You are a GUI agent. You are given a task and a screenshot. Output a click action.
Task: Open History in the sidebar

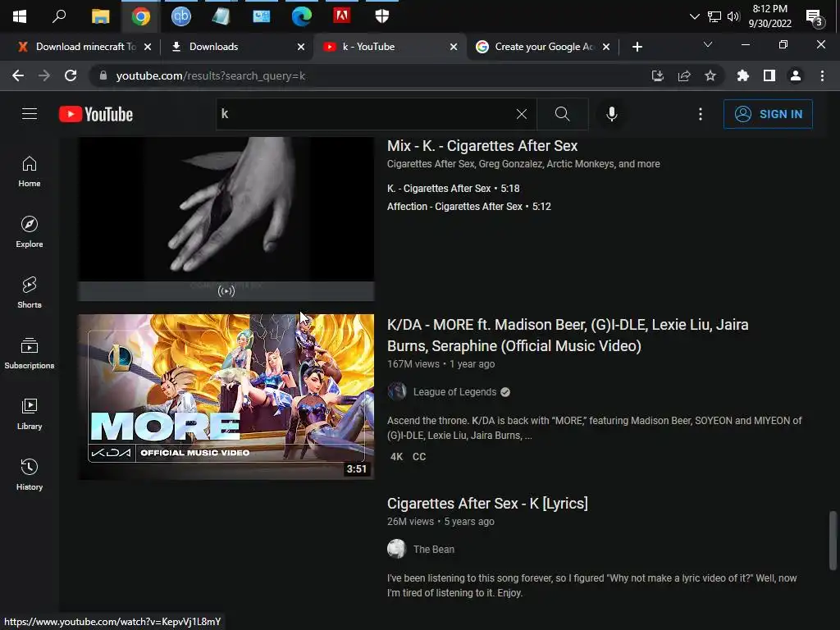click(x=30, y=475)
